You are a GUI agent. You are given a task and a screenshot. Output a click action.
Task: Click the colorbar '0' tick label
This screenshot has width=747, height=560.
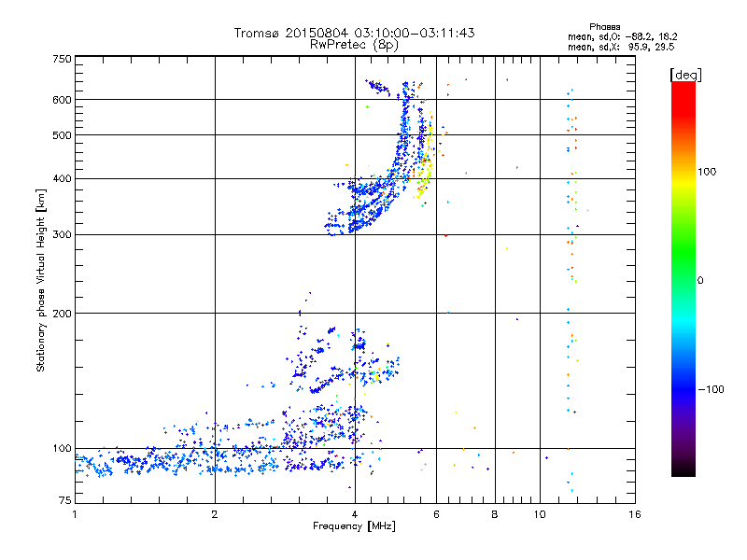point(700,280)
